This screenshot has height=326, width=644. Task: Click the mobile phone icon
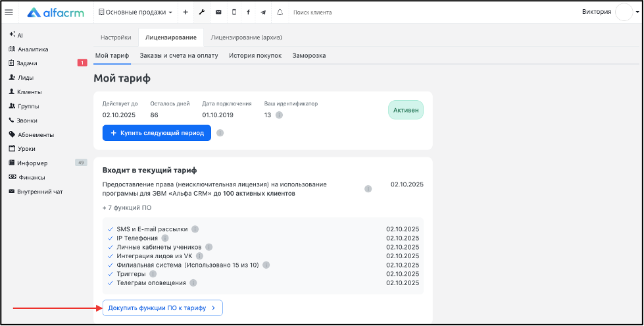click(x=234, y=13)
